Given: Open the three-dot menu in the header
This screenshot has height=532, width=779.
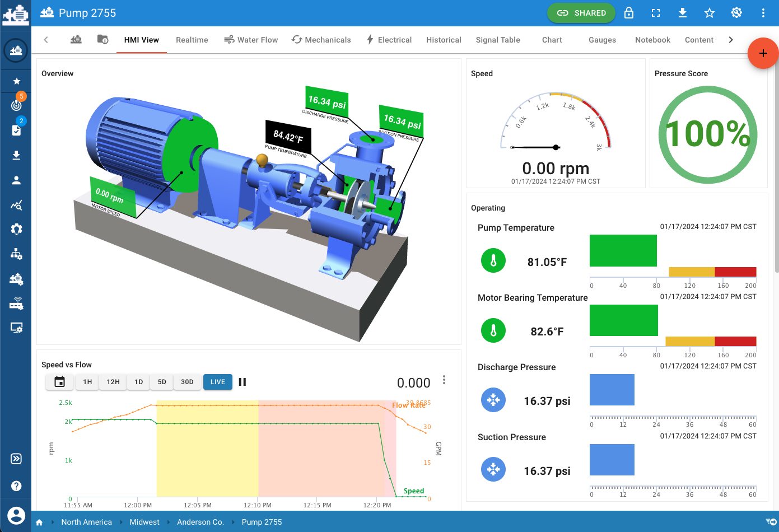Looking at the screenshot, I should point(763,12).
